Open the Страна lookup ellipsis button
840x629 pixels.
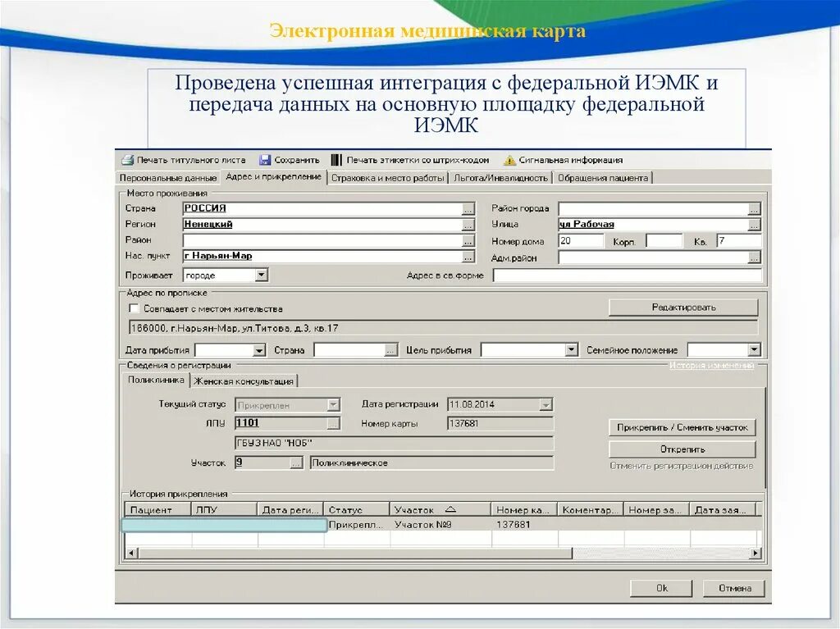[x=468, y=209]
